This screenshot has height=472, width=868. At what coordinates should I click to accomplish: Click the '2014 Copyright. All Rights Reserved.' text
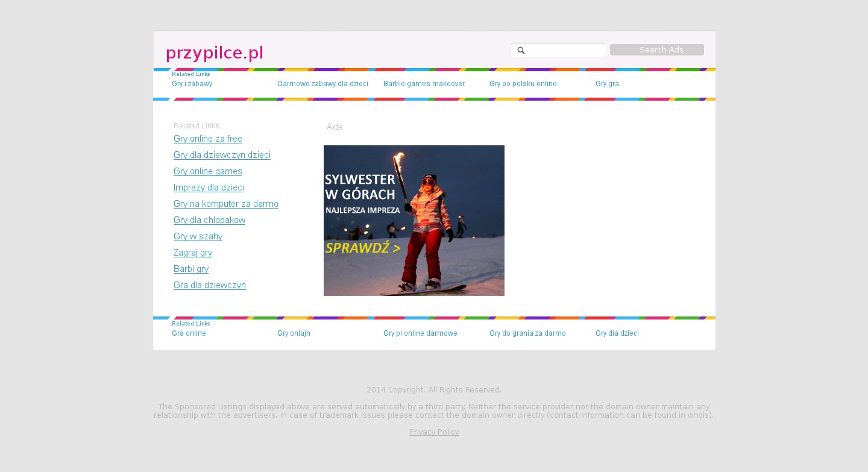(x=434, y=390)
